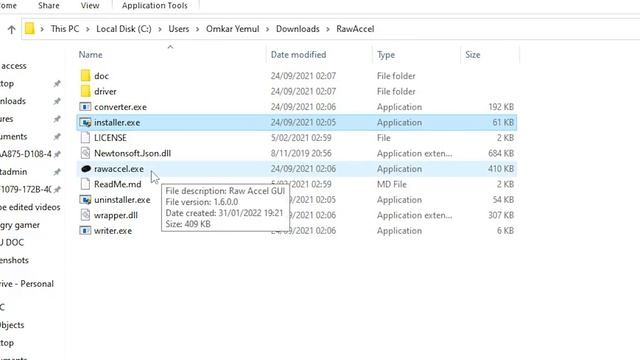Open 'U DOC' in navigation pane
The width and height of the screenshot is (640, 360).
point(12,242)
